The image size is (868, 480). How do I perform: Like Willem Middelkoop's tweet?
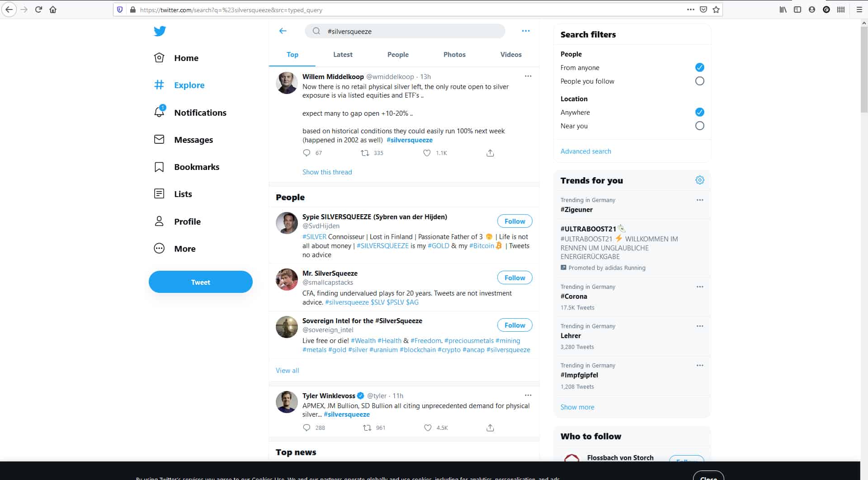click(x=427, y=153)
